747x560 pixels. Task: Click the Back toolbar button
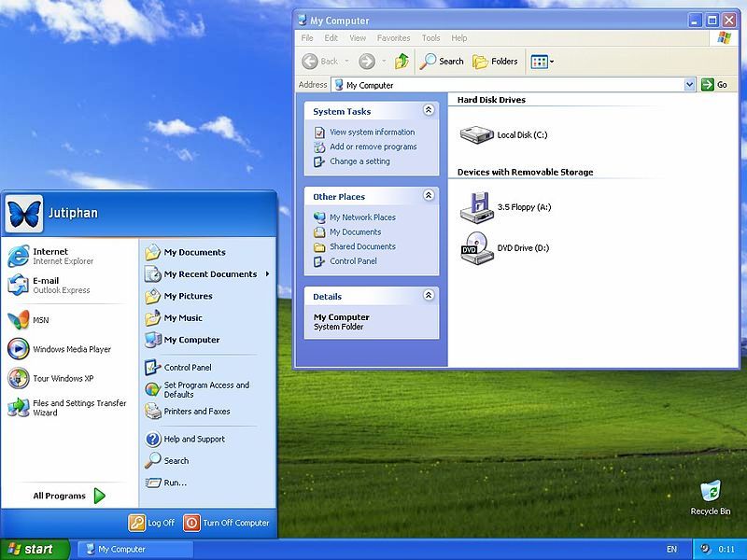click(320, 62)
